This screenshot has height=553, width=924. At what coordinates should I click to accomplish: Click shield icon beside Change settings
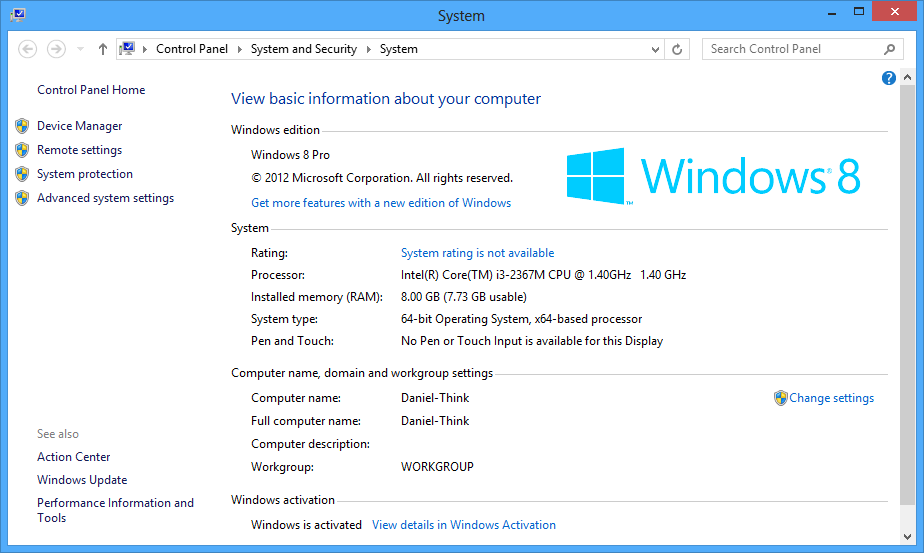coord(781,398)
